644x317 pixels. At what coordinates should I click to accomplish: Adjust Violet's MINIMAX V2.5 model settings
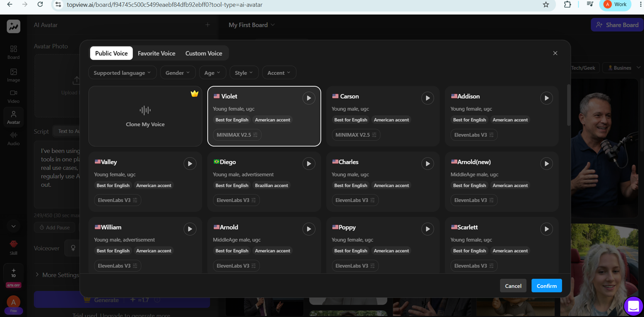(237, 135)
